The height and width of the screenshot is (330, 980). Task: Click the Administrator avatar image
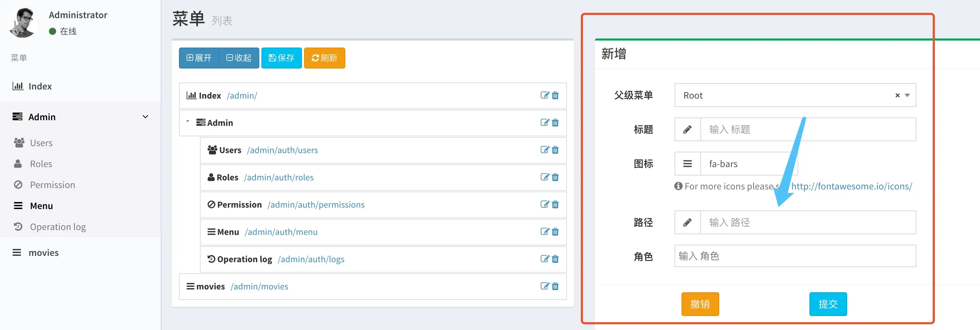22,22
